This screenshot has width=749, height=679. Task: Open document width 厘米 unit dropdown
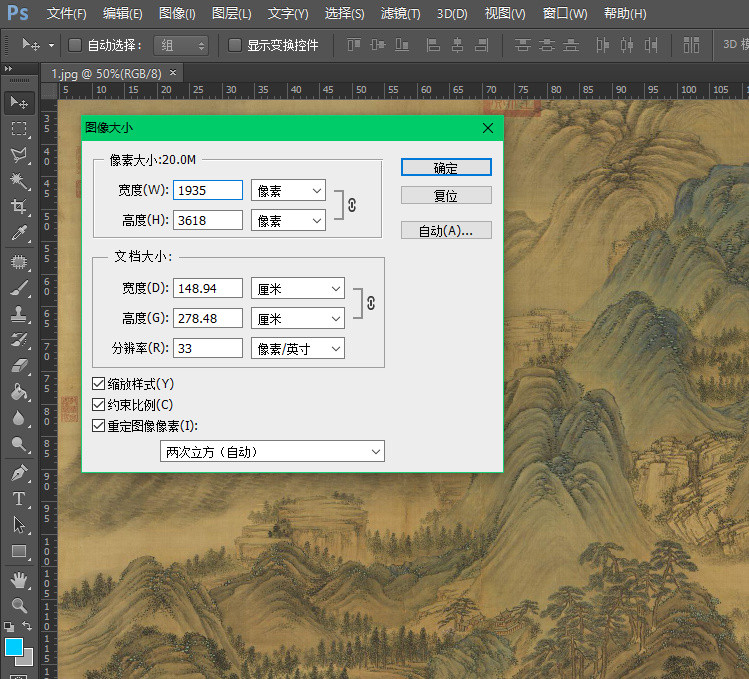coord(298,289)
